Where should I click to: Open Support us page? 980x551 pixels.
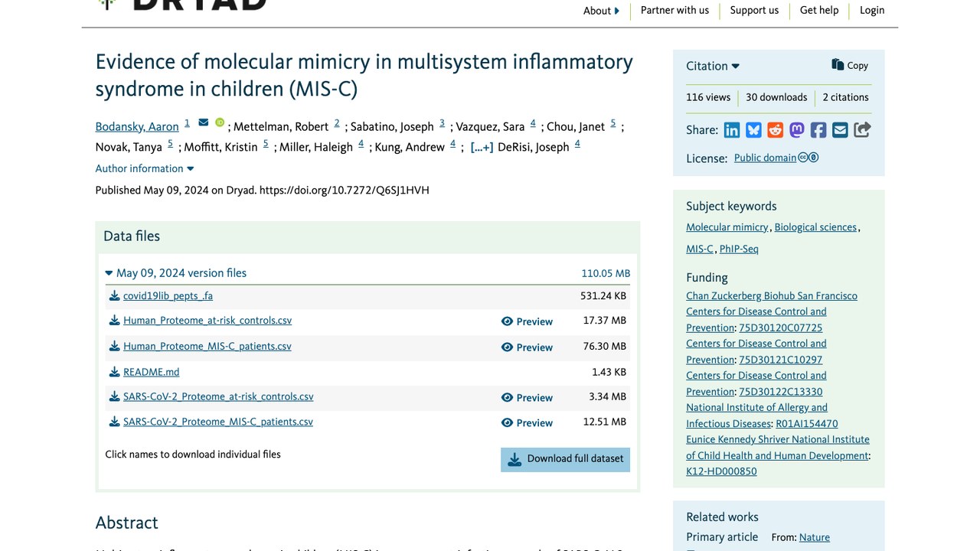754,11
